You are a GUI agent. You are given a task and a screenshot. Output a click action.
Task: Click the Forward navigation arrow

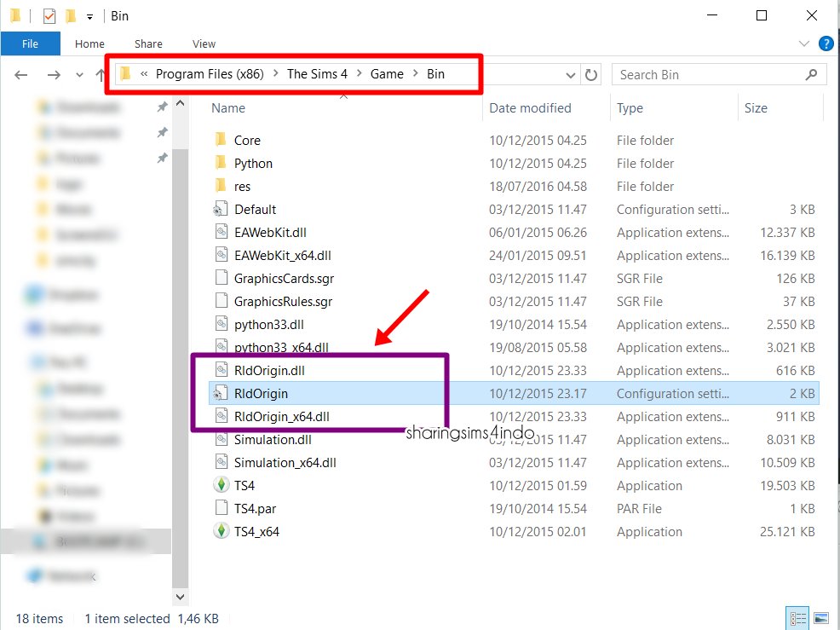54,75
